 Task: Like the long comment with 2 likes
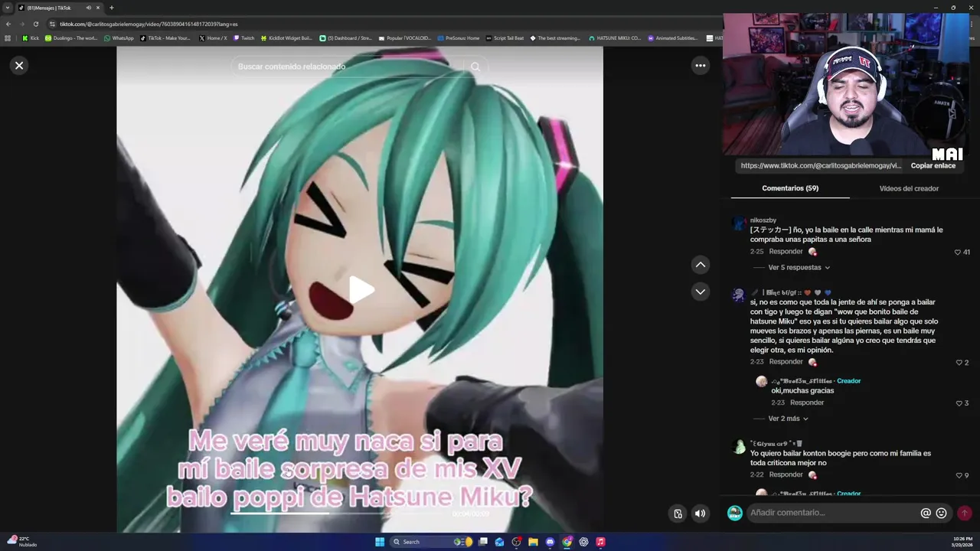tap(958, 363)
